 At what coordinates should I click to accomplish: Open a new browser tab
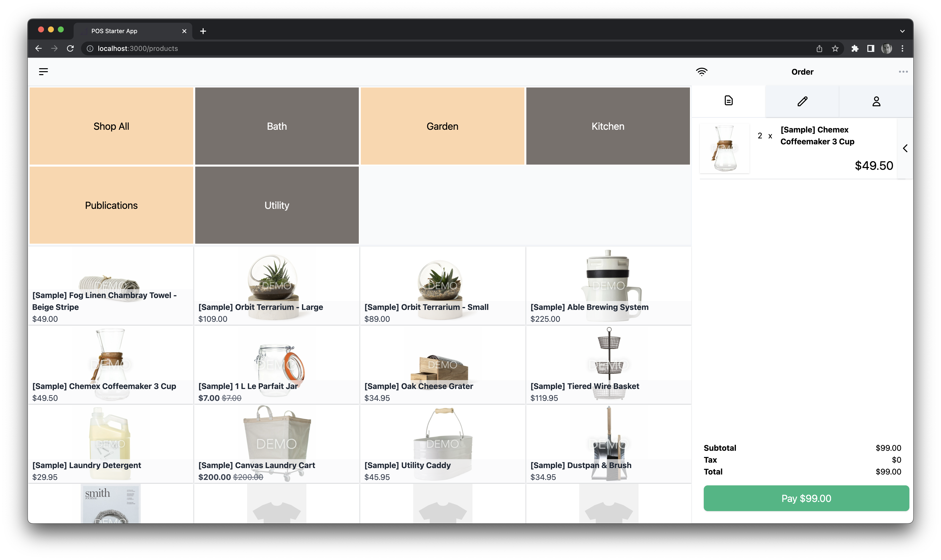[203, 31]
